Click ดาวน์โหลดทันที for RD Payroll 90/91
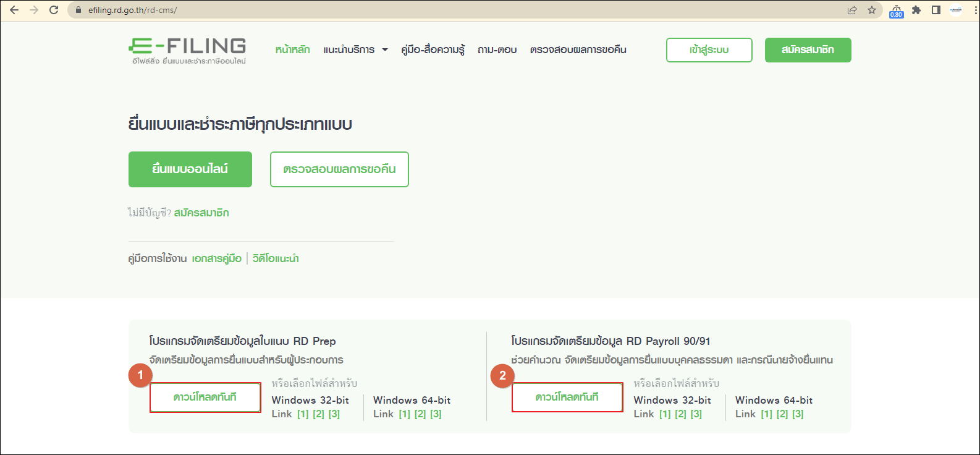This screenshot has width=980, height=455. point(567,398)
